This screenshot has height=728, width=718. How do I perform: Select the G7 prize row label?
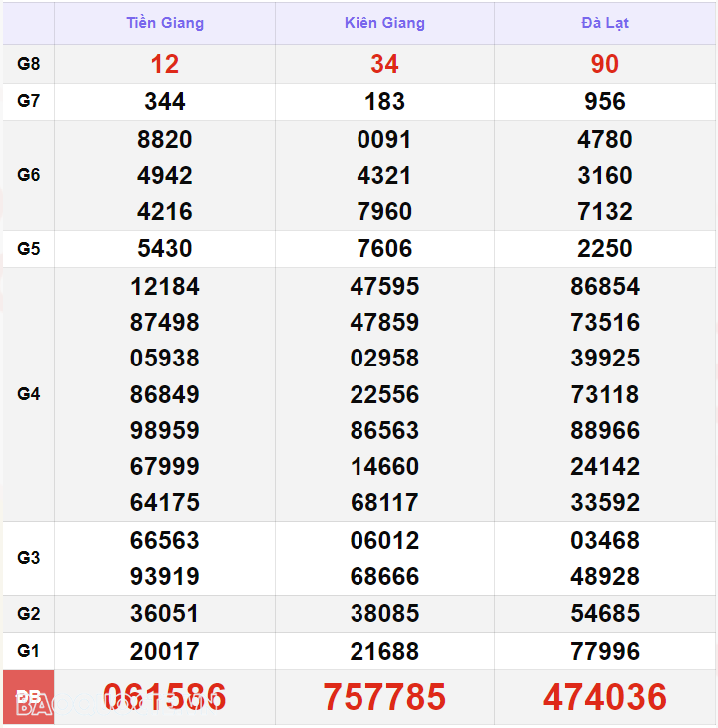[29, 101]
